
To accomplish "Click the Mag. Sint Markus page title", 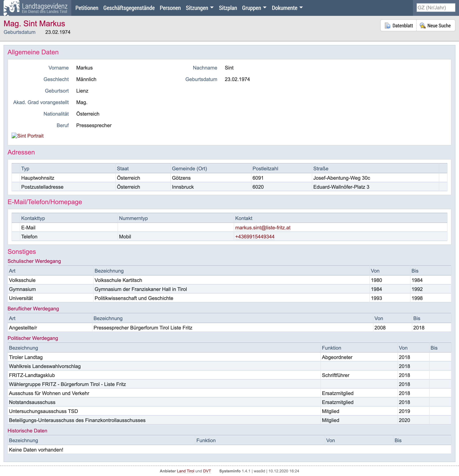I will (34, 23).
